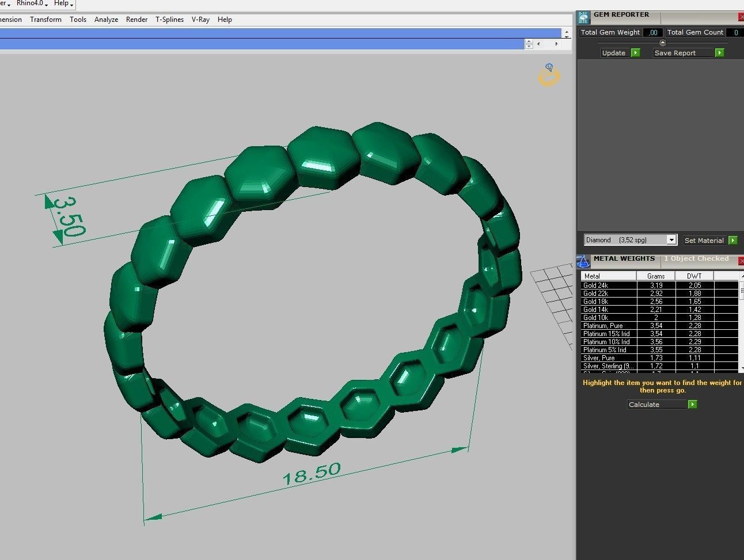The width and height of the screenshot is (744, 560).
Task: Select the Silver, Sterling row
Action: tap(660, 366)
